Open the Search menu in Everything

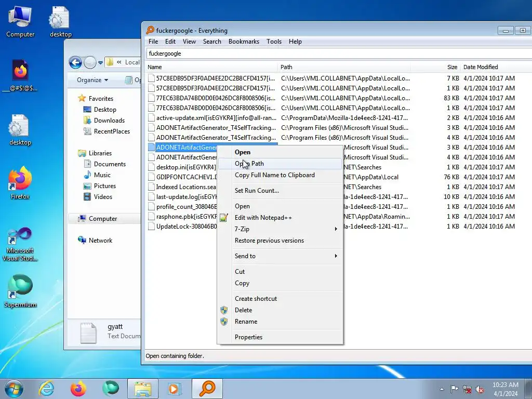click(x=212, y=42)
